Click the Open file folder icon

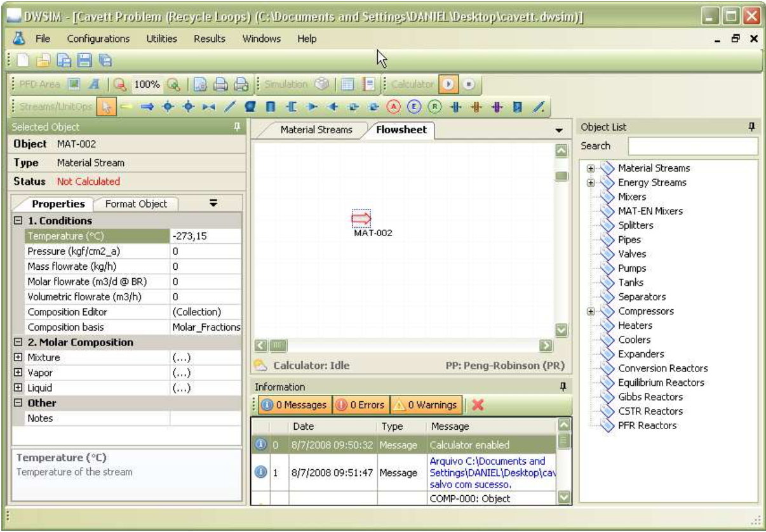pos(44,61)
